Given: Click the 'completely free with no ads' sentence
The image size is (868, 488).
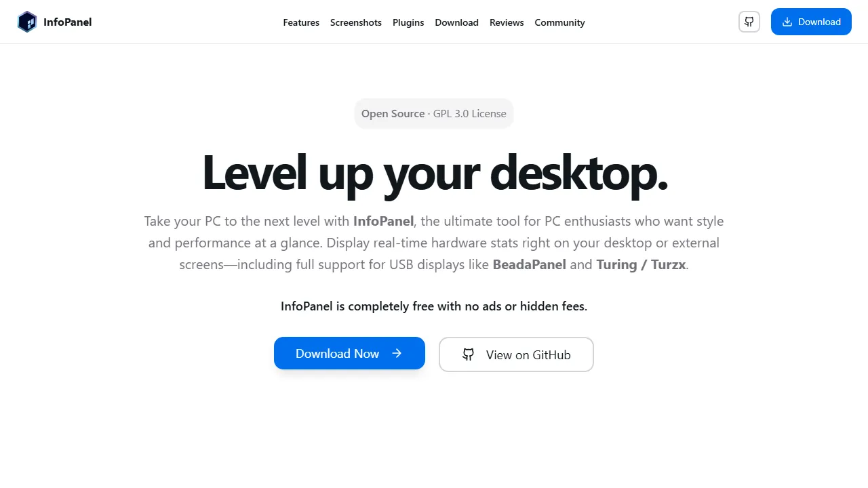Looking at the screenshot, I should (x=434, y=306).
